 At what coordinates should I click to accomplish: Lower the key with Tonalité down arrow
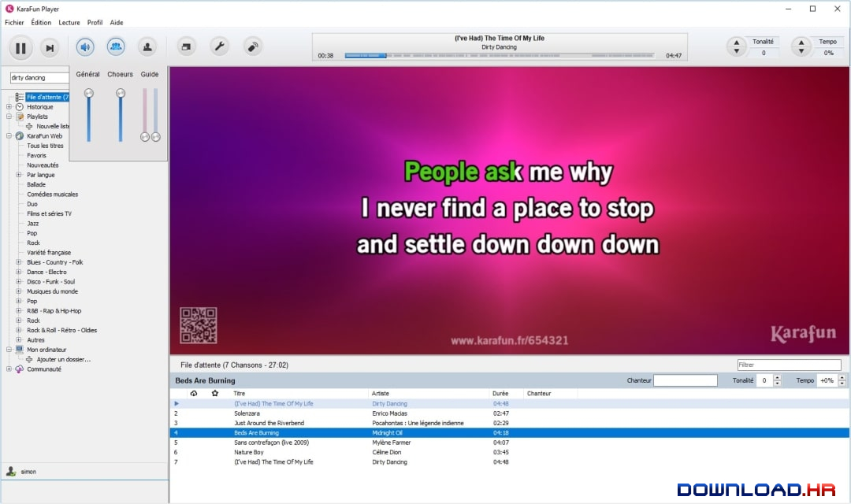737,51
